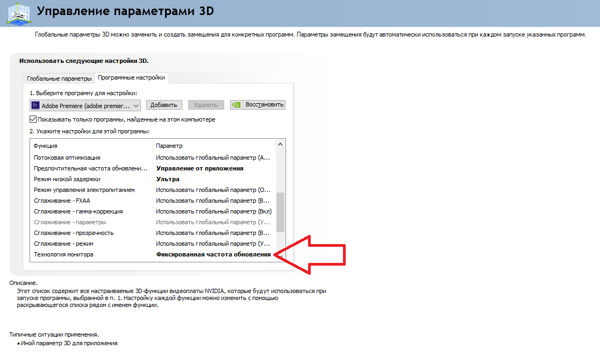Image resolution: width=600 pixels, height=364 pixels.
Task: Click the NVIDIA logo on Восстановить button
Action: (x=237, y=105)
